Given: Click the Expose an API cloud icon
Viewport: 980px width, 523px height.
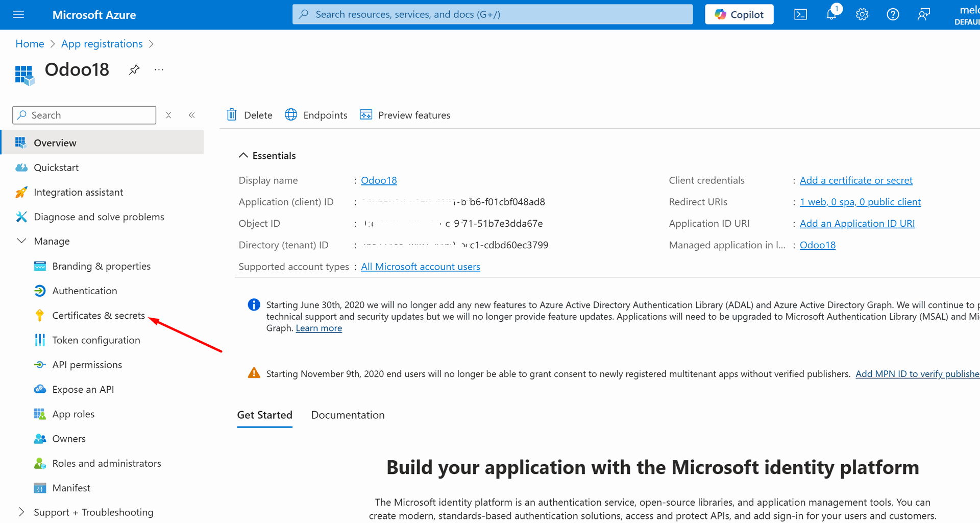Looking at the screenshot, I should point(40,389).
